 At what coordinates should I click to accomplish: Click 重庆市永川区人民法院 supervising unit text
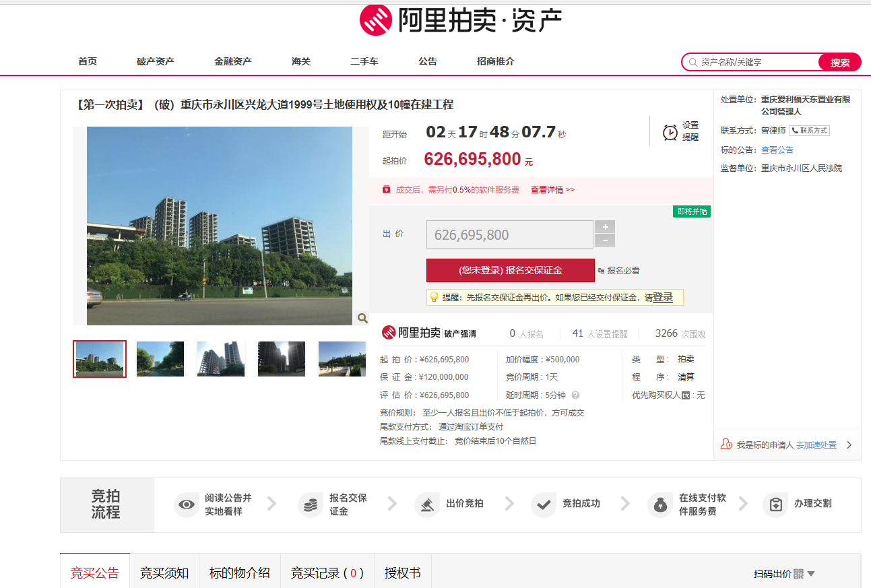pos(802,168)
